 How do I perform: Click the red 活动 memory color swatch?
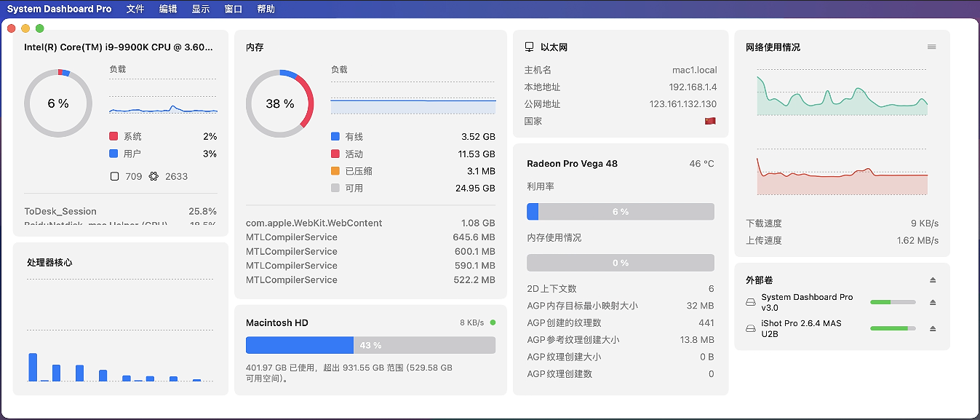[x=335, y=154]
